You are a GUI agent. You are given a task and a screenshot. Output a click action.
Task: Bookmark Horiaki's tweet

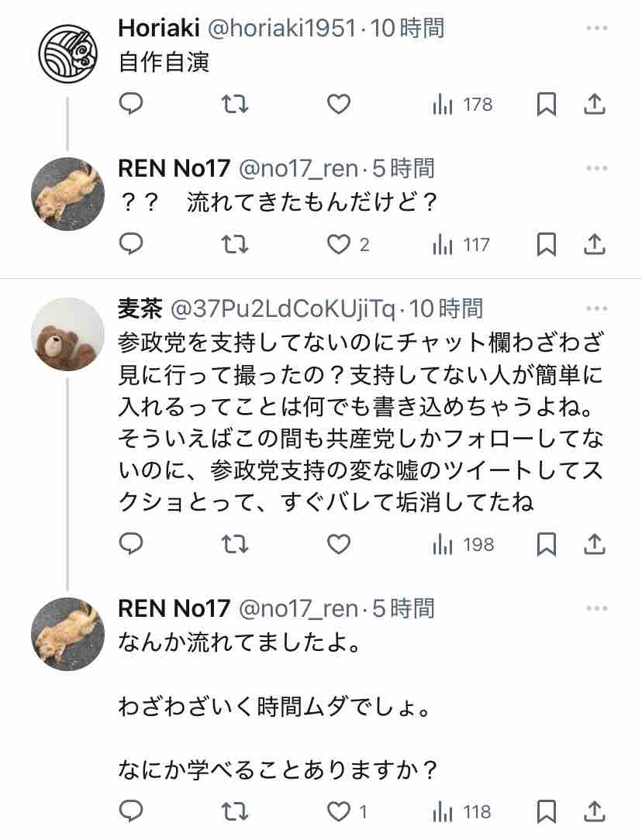(x=547, y=105)
